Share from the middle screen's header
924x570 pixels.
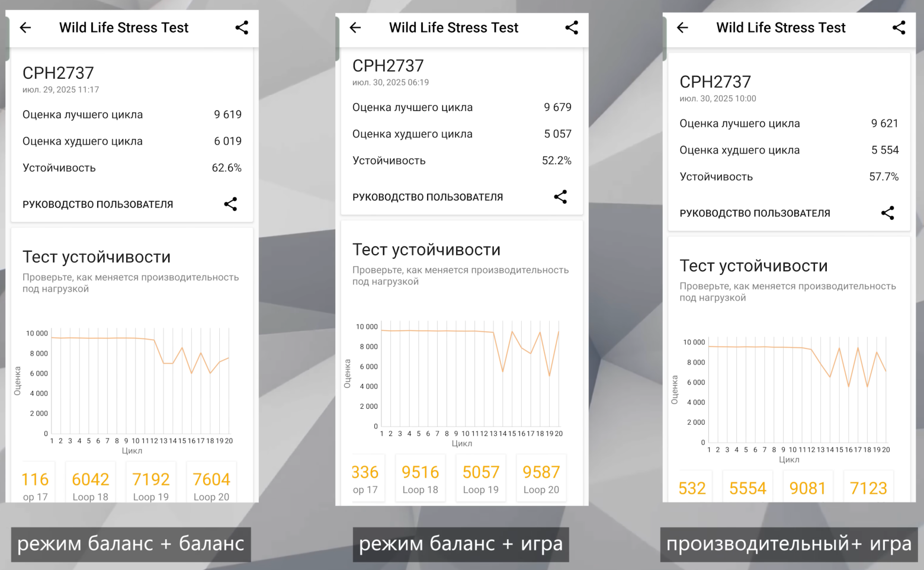[x=572, y=27]
